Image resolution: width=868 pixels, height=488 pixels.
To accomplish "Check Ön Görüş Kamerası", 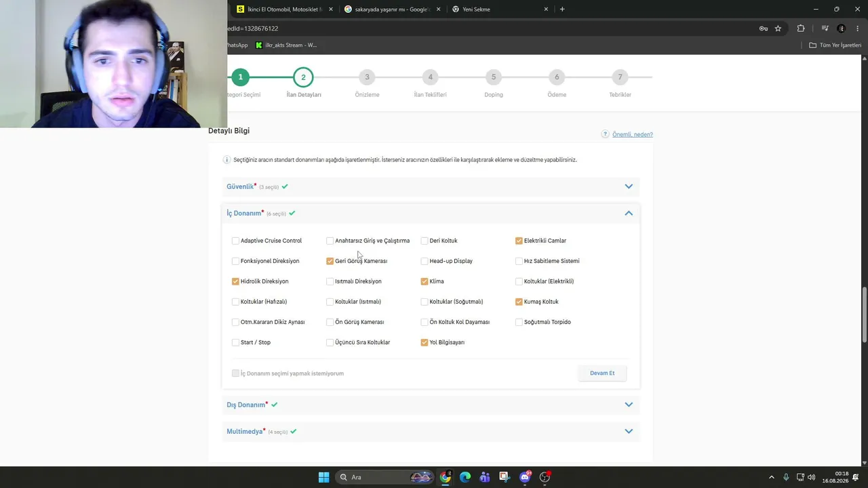I will point(330,322).
